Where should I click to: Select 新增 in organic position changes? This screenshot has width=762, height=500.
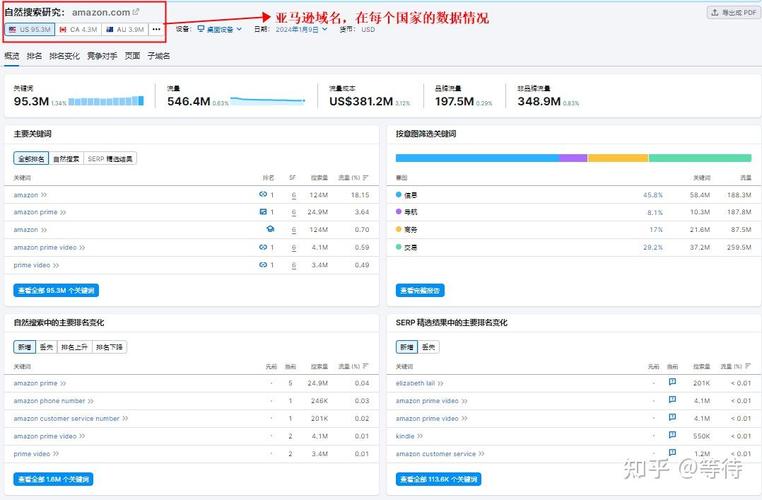pyautogui.click(x=25, y=347)
